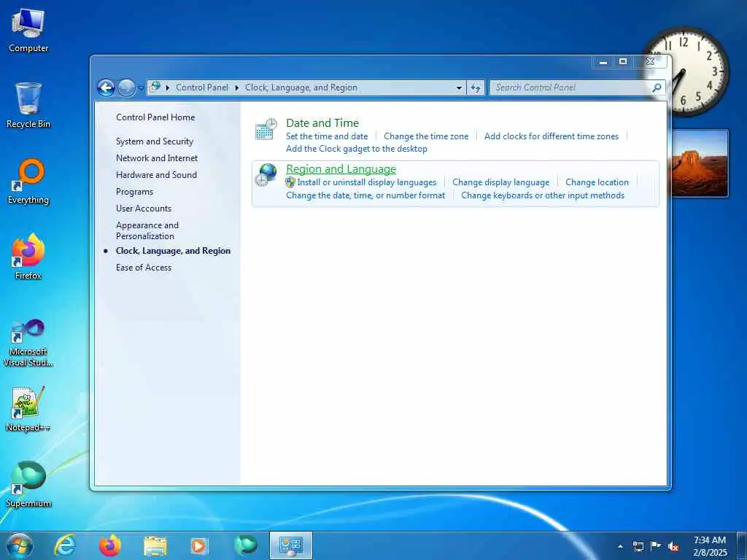
Task: Open Appearance and Personalization category
Action: tap(147, 230)
